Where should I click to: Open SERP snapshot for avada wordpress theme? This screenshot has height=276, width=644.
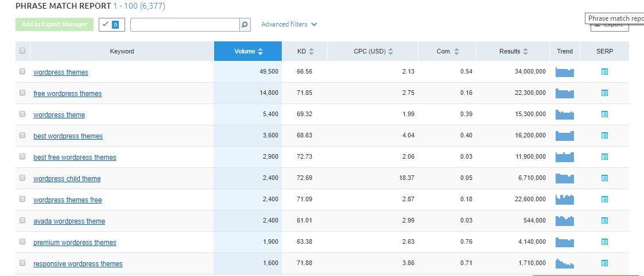click(604, 220)
